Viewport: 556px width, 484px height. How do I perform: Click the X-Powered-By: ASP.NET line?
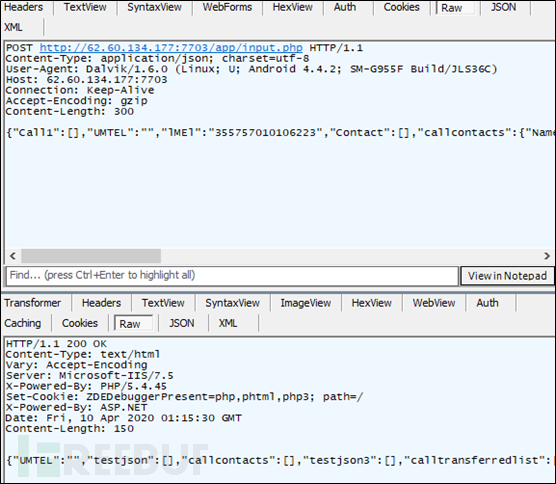click(x=77, y=408)
